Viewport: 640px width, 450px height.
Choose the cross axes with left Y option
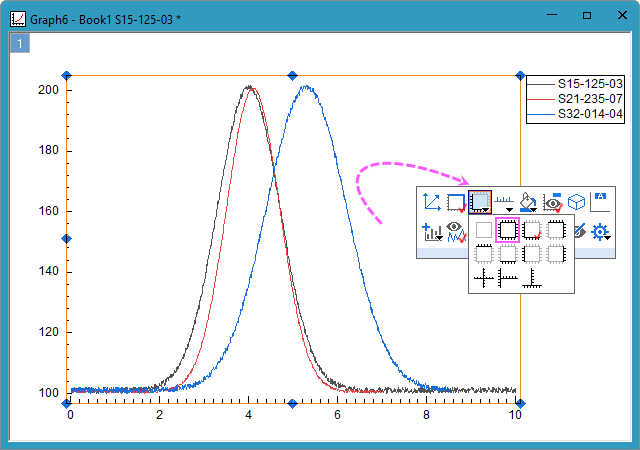click(x=508, y=278)
